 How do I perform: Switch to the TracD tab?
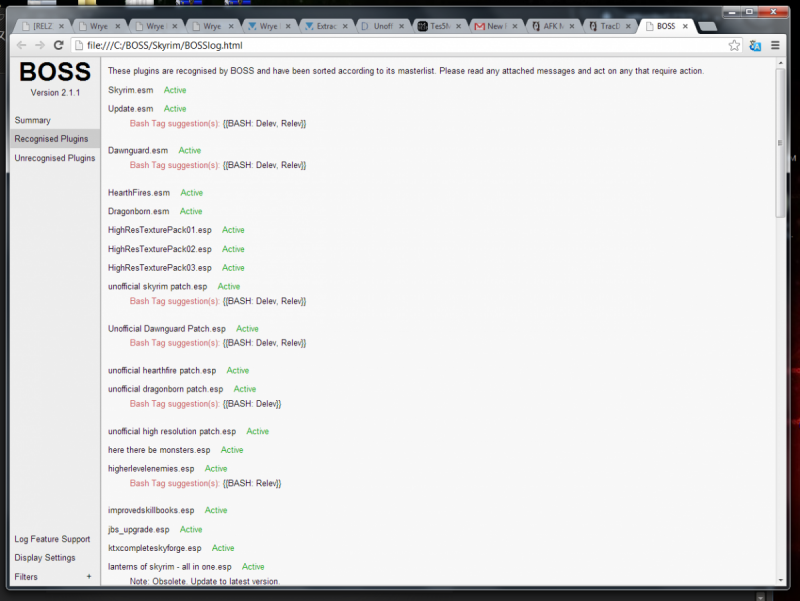tap(610, 26)
